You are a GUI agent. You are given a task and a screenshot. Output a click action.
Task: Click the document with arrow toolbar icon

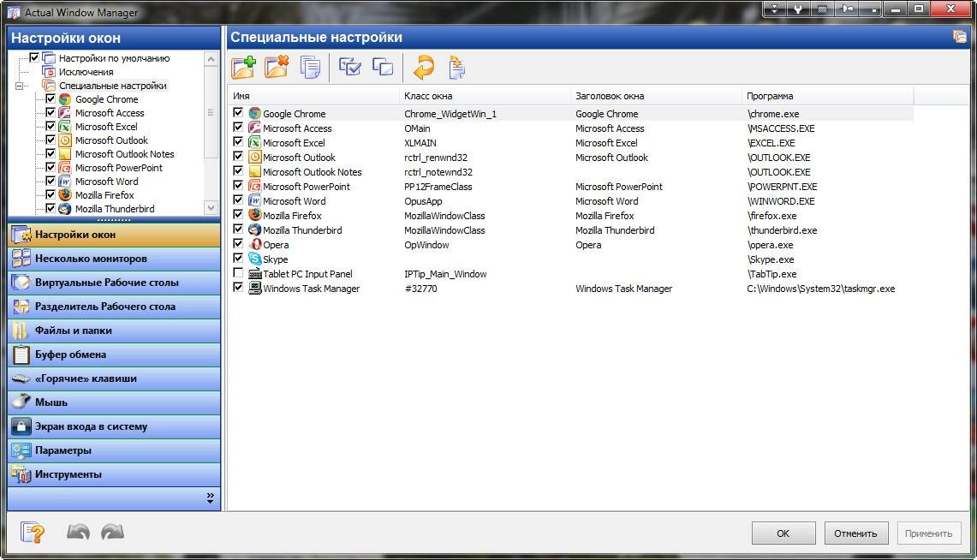pos(456,68)
